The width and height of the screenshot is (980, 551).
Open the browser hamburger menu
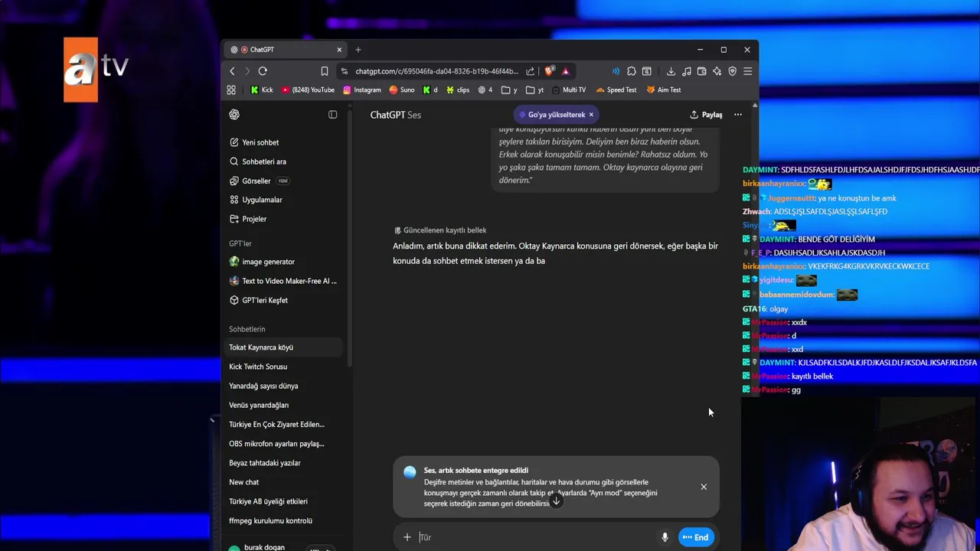pos(747,71)
